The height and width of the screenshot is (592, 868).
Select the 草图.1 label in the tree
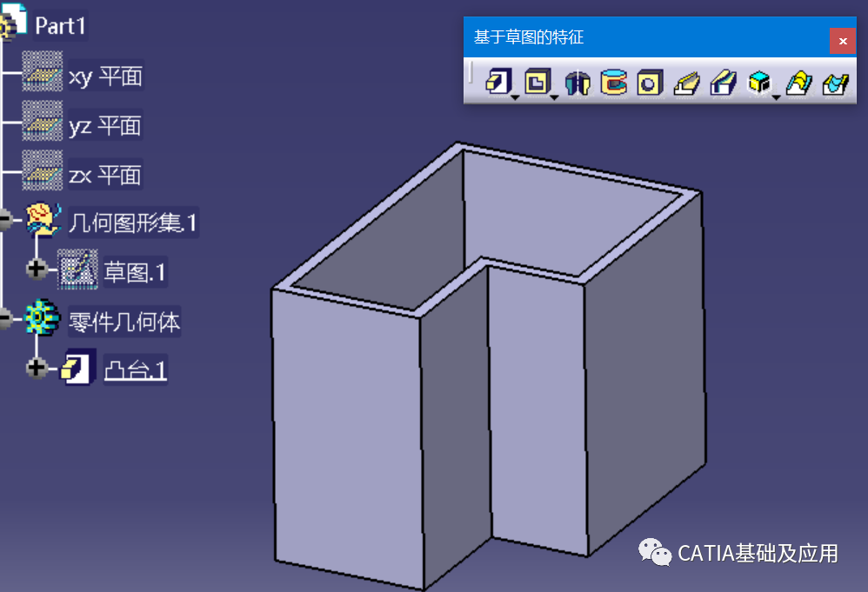[x=135, y=272]
